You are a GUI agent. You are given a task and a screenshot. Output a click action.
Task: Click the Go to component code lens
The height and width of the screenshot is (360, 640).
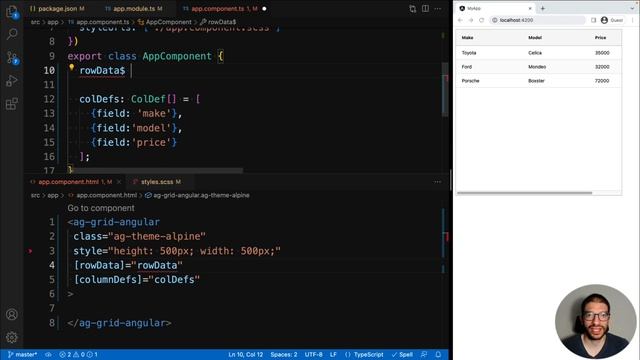[101, 208]
